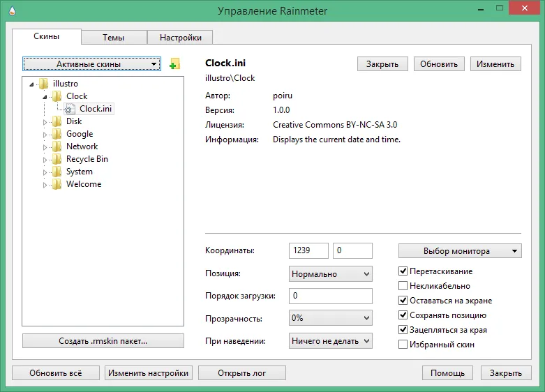Click the Recycle Bin folder icon
The image size is (545, 392).
click(x=57, y=159)
